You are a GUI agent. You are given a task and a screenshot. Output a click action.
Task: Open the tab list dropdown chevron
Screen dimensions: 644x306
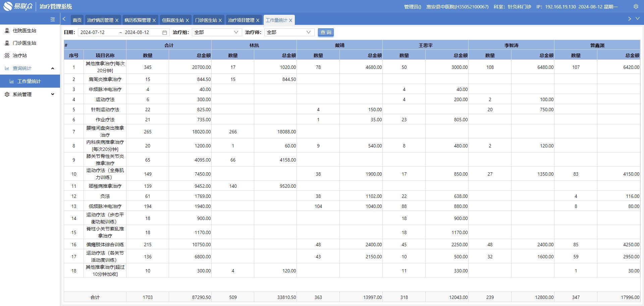click(638, 19)
